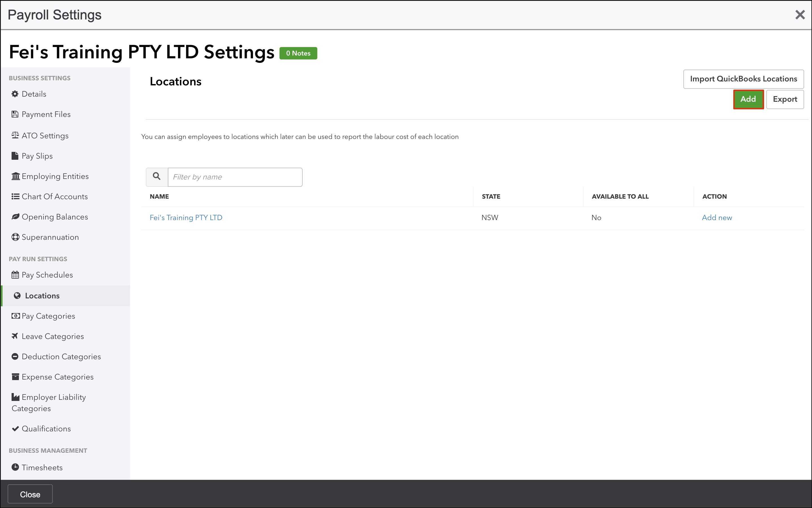Click the magnifier search icon
Image resolution: width=812 pixels, height=508 pixels.
click(x=157, y=177)
